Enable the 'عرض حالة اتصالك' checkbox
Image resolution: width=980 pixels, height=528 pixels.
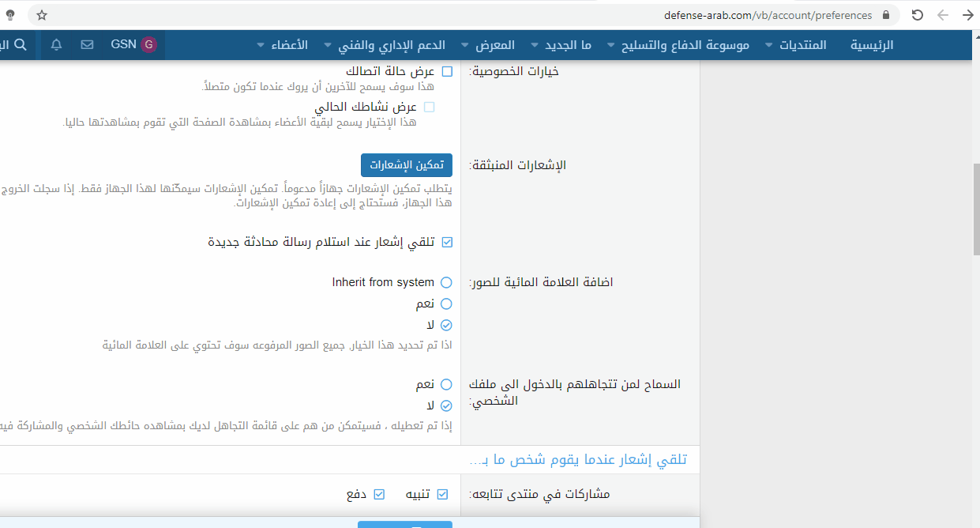coord(447,71)
